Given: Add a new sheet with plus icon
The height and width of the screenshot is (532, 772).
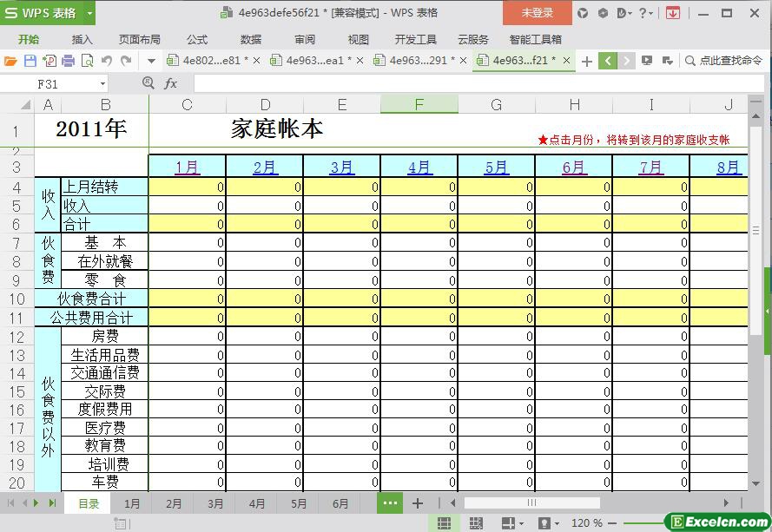Looking at the screenshot, I should [x=418, y=503].
